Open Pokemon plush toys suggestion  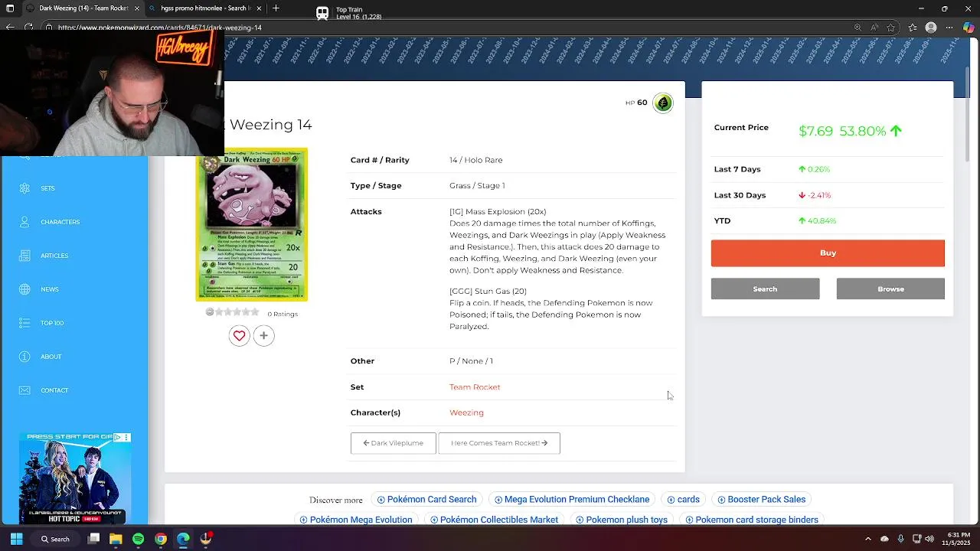(622, 520)
